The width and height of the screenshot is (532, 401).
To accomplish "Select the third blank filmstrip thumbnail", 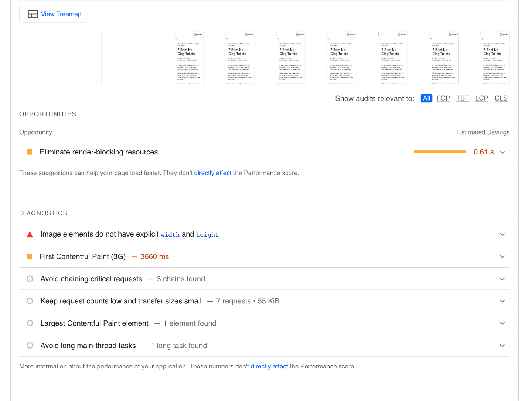I will click(138, 58).
